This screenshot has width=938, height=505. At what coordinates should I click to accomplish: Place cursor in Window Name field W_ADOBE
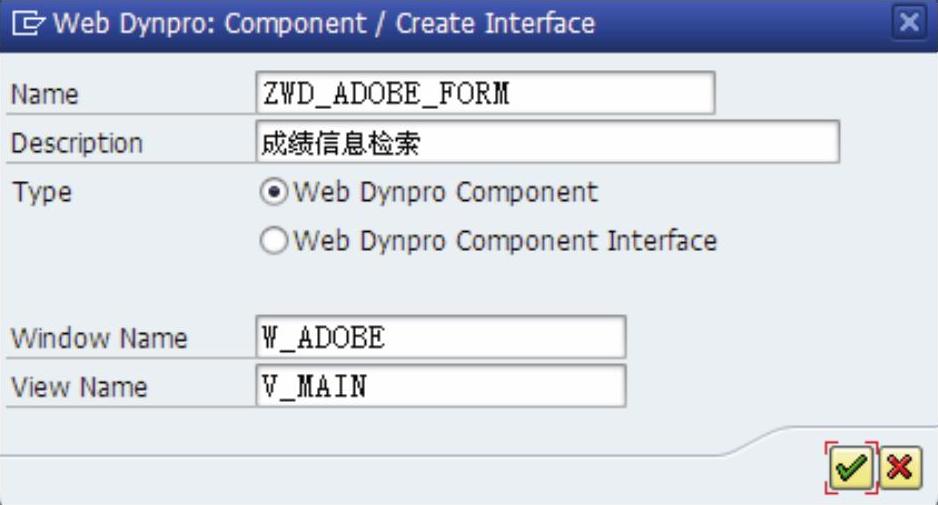point(441,337)
